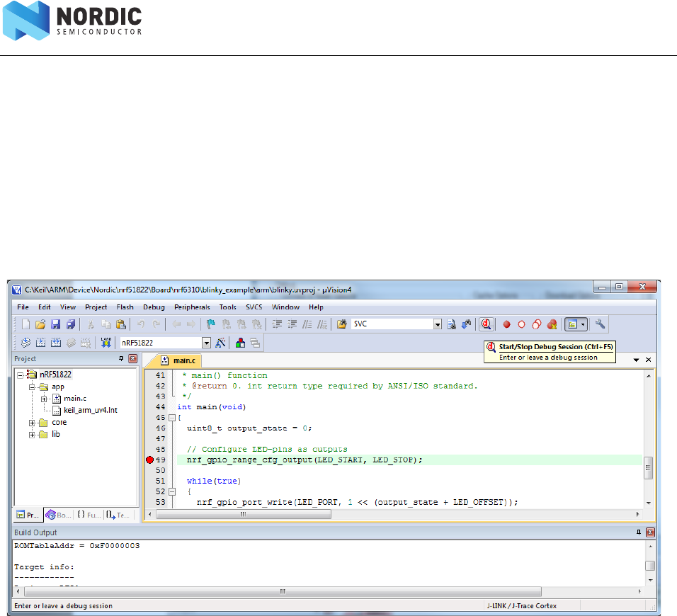Switch to the main.c editor tab
677x616 pixels.
(180, 360)
